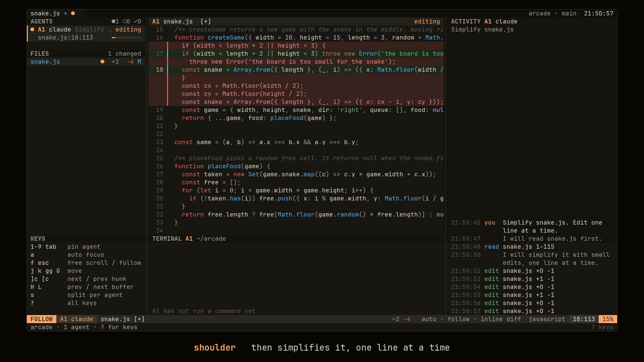Toggle the follow setting in status bar

click(459, 319)
